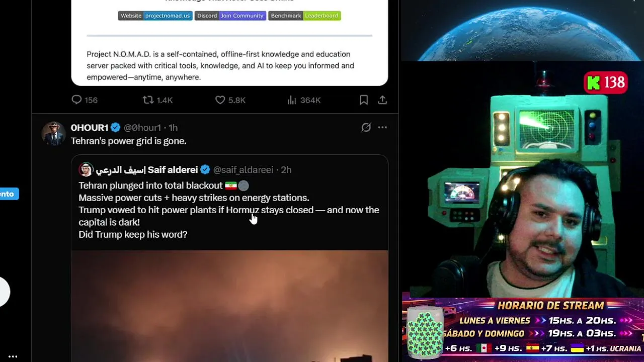Like the post with 5.8K likes
The width and height of the screenshot is (644, 362).
tap(230, 100)
